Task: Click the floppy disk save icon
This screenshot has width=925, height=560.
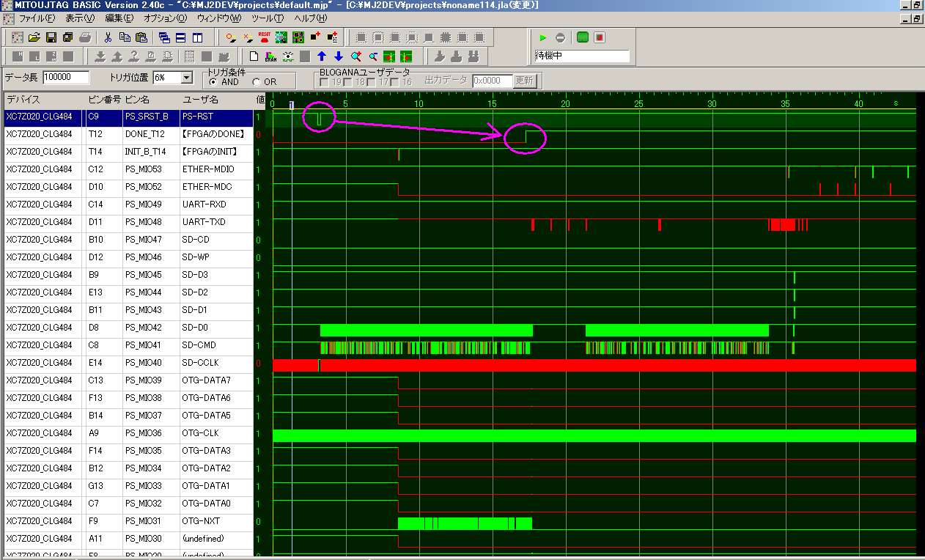Action: coord(51,37)
